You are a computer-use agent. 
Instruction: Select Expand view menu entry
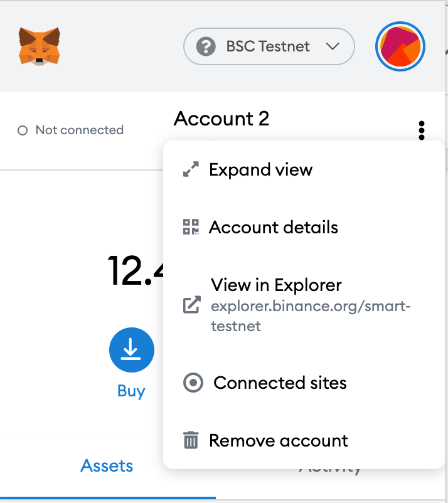[260, 169]
